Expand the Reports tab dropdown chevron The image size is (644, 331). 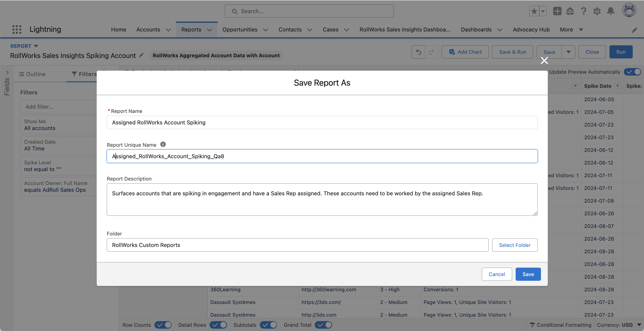[210, 30]
